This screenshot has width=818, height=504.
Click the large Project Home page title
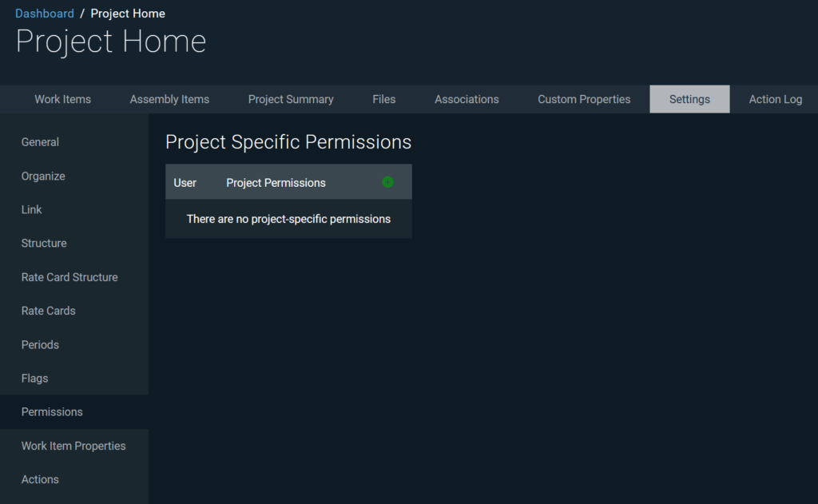pos(110,42)
